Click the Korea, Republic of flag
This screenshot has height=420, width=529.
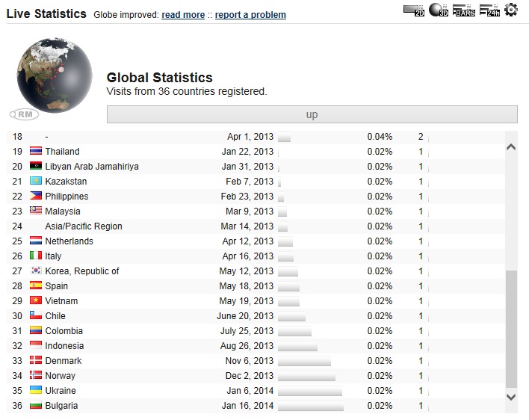pyautogui.click(x=36, y=271)
